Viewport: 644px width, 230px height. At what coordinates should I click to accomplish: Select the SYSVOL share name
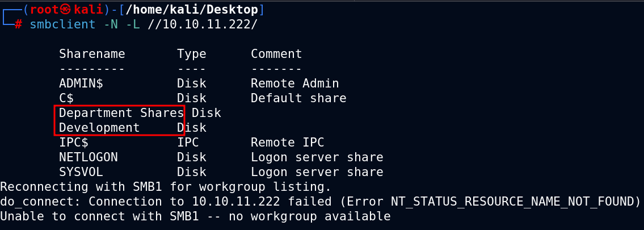coord(81,172)
